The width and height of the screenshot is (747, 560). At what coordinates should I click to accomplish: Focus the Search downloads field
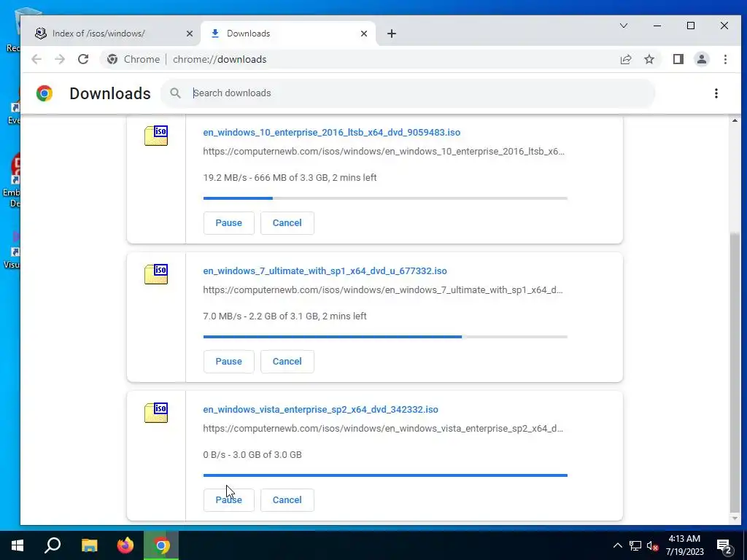tap(407, 93)
